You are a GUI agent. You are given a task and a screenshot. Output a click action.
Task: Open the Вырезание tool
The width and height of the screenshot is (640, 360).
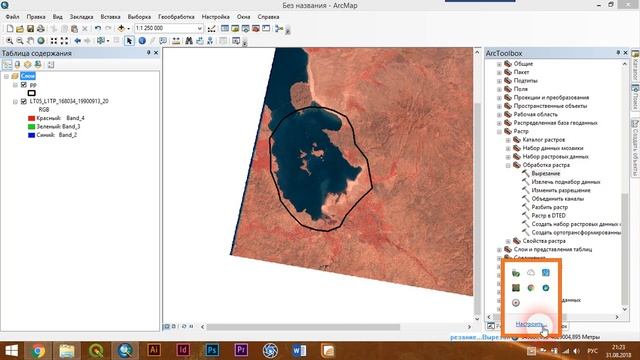546,173
